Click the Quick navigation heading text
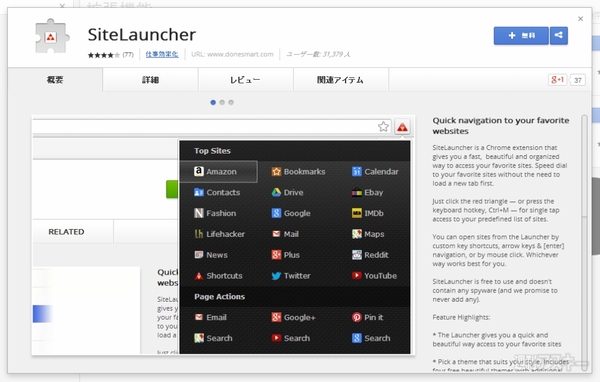Image resolution: width=600 pixels, height=382 pixels. point(501,126)
